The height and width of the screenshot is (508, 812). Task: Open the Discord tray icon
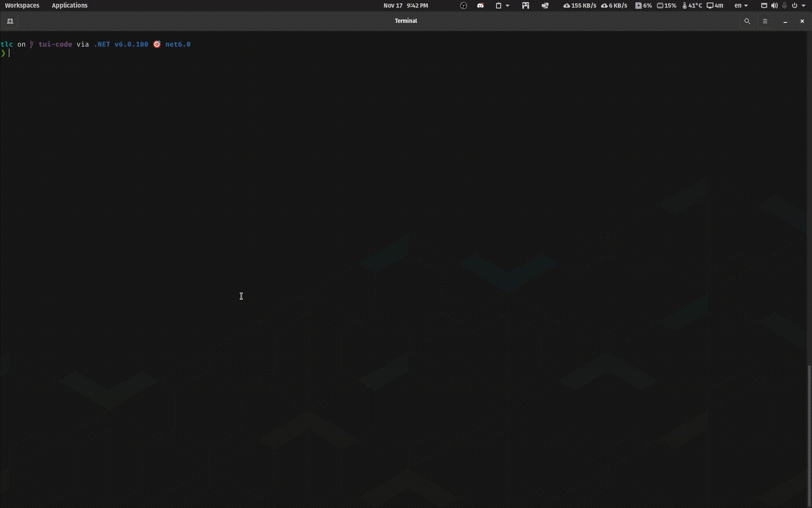pos(480,6)
